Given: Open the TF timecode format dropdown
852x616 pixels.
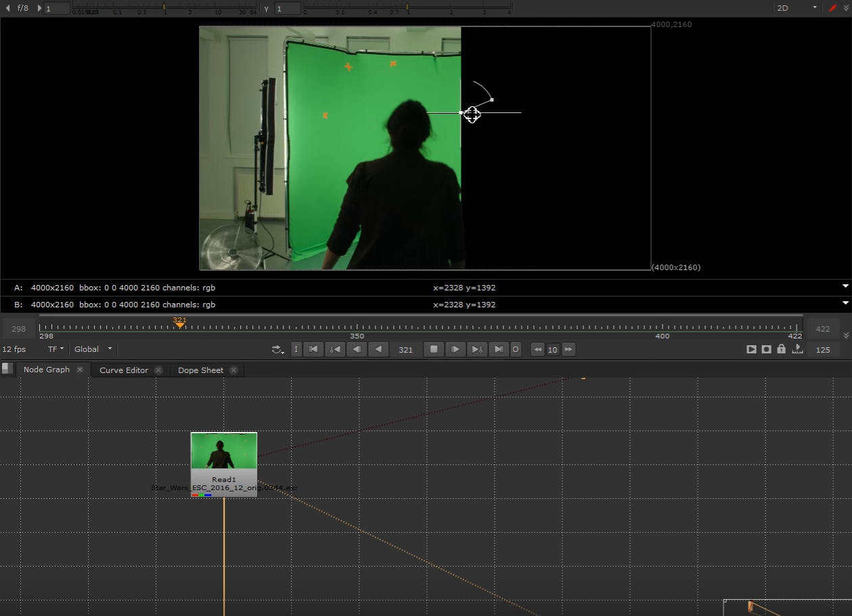Looking at the screenshot, I should click(x=55, y=349).
